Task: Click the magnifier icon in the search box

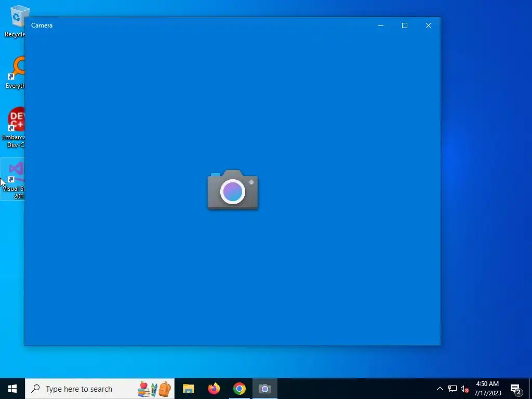Action: (35, 389)
